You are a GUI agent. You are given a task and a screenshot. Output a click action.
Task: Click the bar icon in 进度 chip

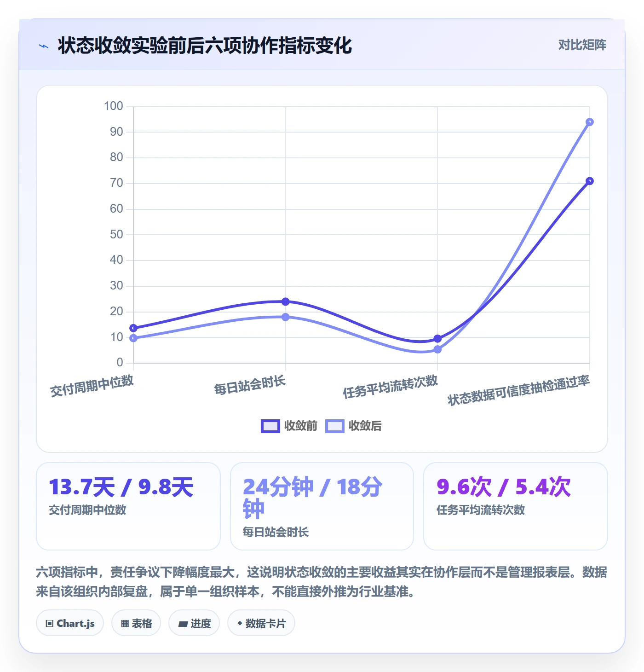tap(183, 624)
